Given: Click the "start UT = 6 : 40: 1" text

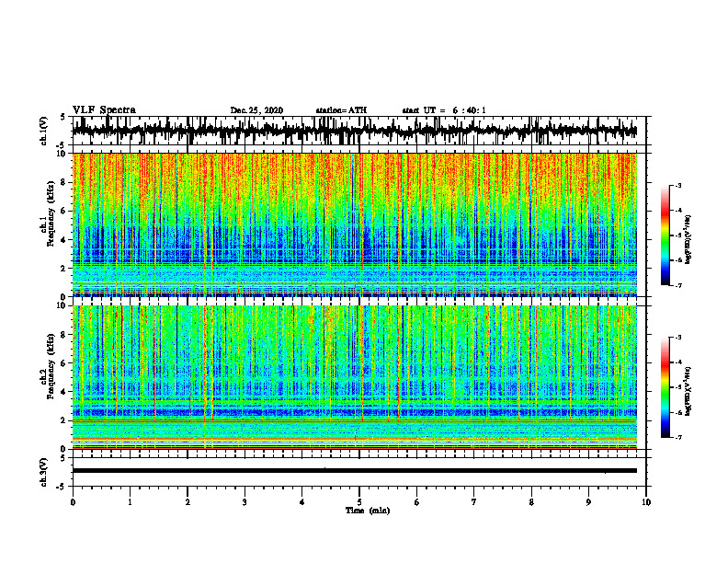Looking at the screenshot, I should pyautogui.click(x=444, y=110).
